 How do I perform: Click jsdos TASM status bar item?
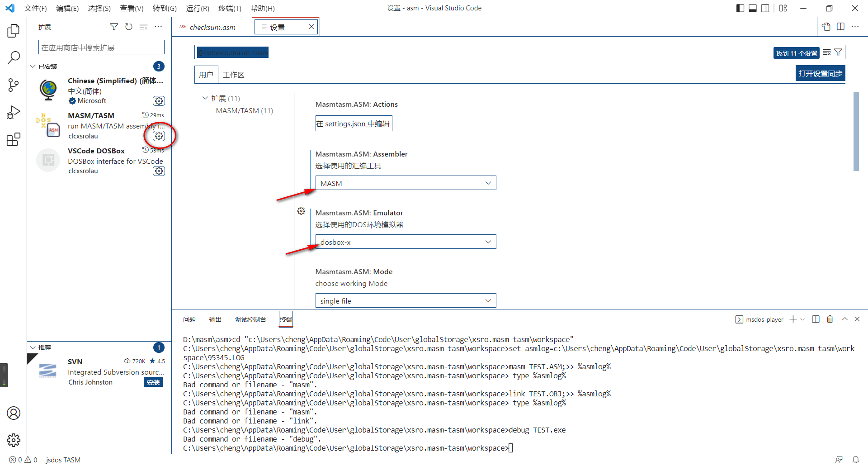[x=63, y=460]
